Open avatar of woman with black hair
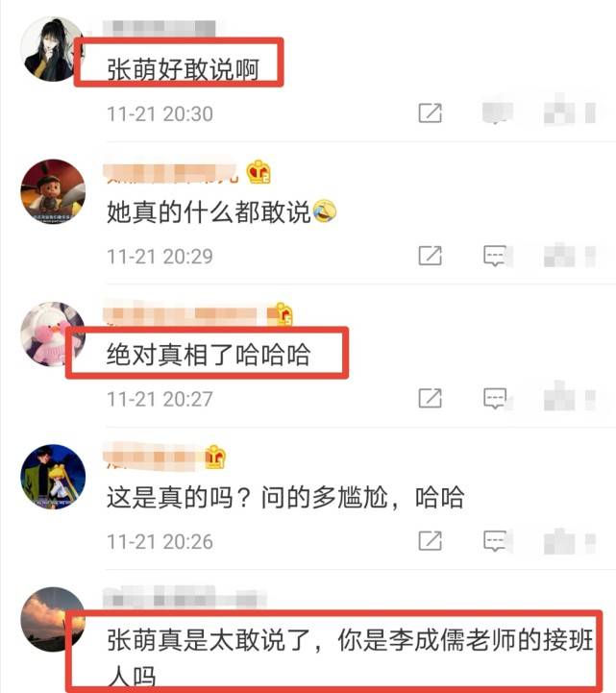The image size is (616, 693). pos(53,49)
